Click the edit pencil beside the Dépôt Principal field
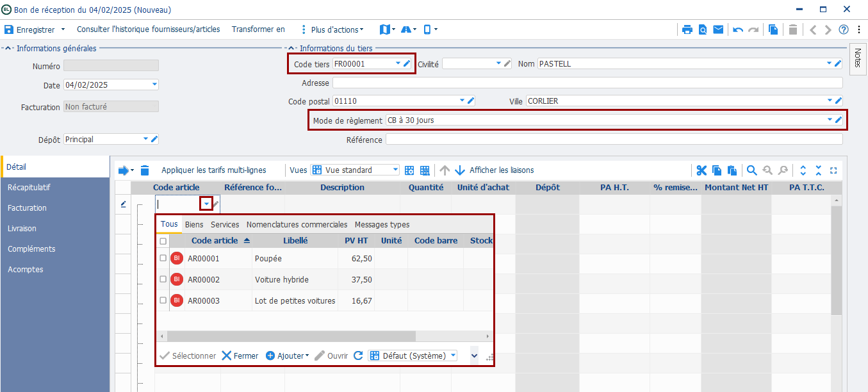This screenshot has width=868, height=392. tap(154, 139)
